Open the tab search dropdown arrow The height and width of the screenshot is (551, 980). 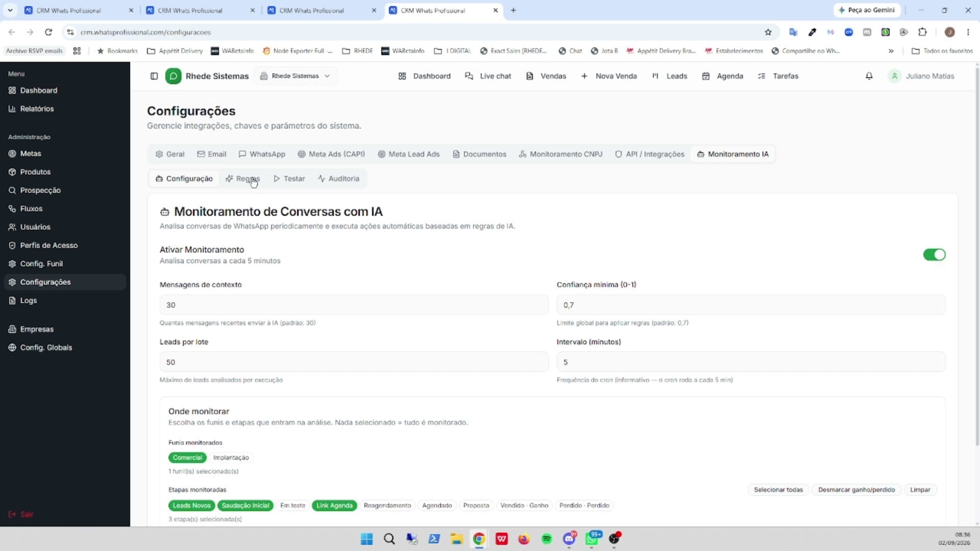tap(10, 10)
